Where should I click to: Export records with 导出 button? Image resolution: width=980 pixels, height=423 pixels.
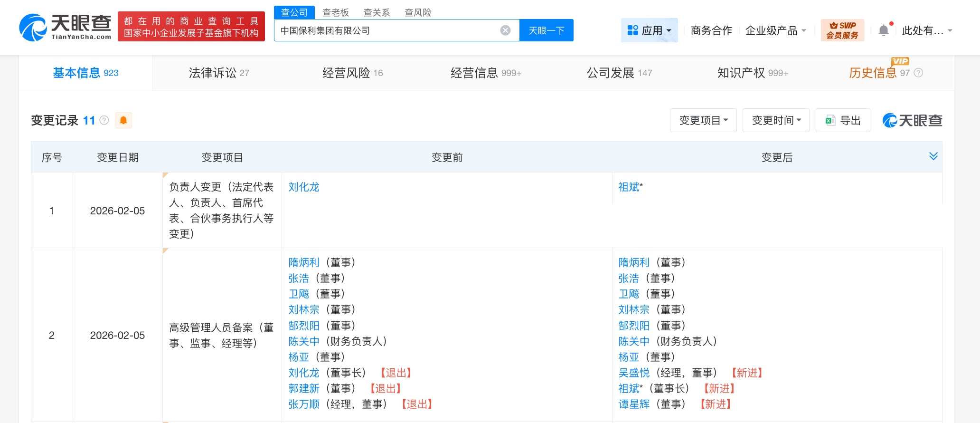pos(843,120)
